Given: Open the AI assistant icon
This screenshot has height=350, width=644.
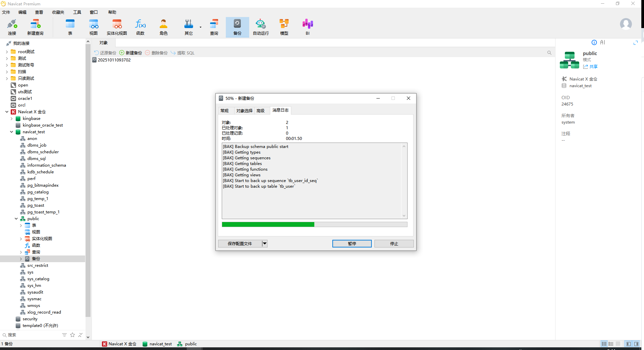Looking at the screenshot, I should pos(603,42).
